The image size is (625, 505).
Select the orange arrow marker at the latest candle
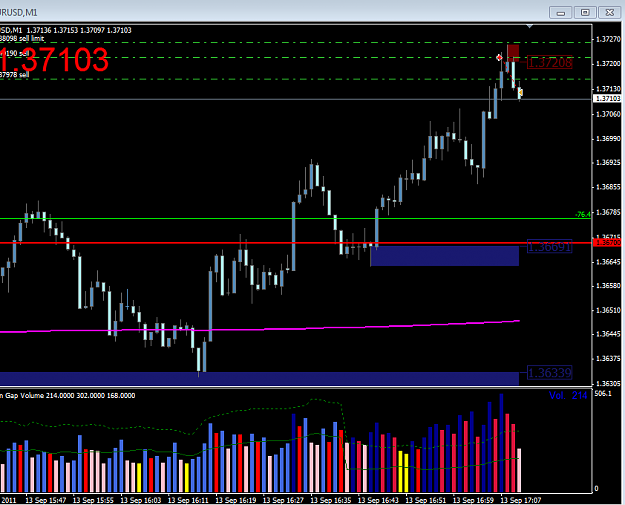(520, 92)
